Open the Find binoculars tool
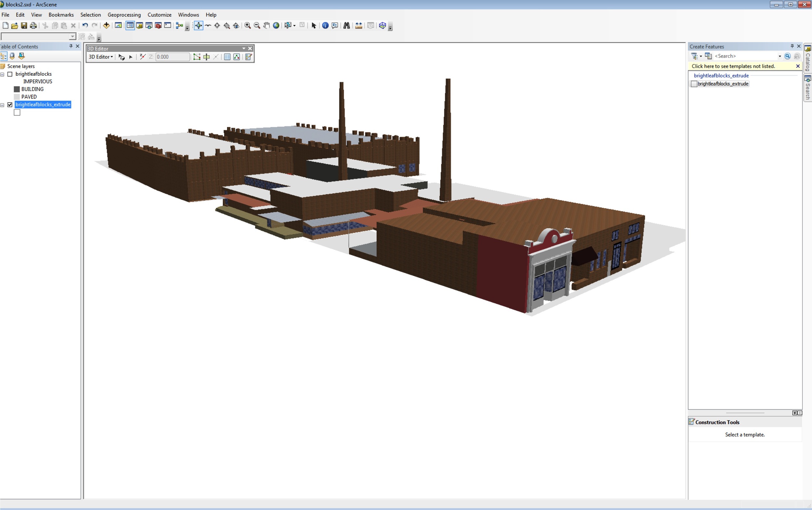Viewport: 812px width, 510px height. (346, 26)
